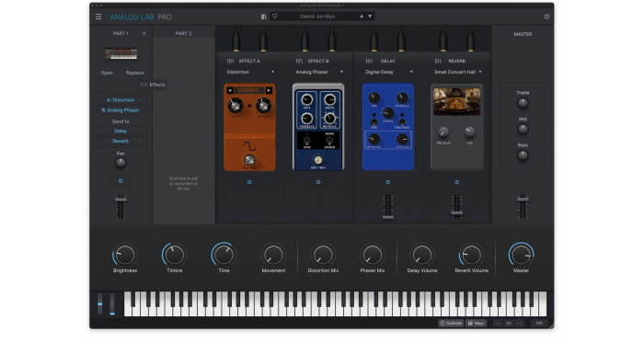This screenshot has width=644, height=342.
Task: Click the Part 1 Pan knob
Action: [x=121, y=163]
